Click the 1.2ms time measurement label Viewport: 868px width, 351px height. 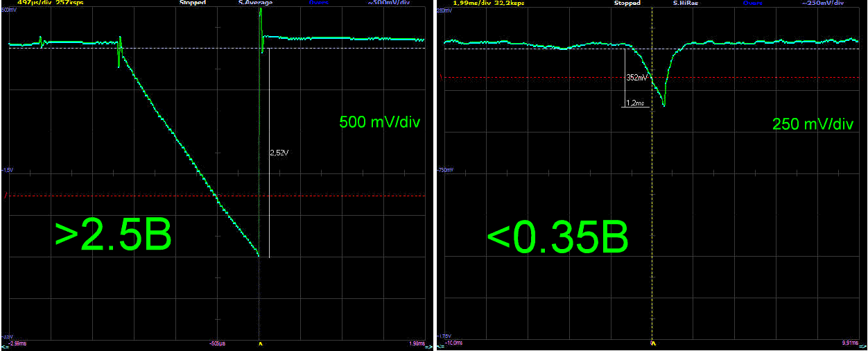point(635,103)
